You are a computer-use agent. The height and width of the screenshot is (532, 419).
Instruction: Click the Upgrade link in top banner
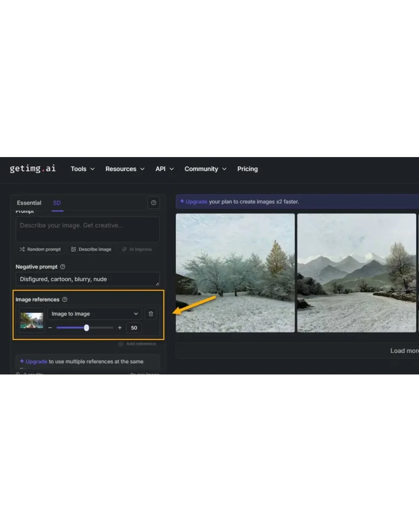click(x=196, y=202)
